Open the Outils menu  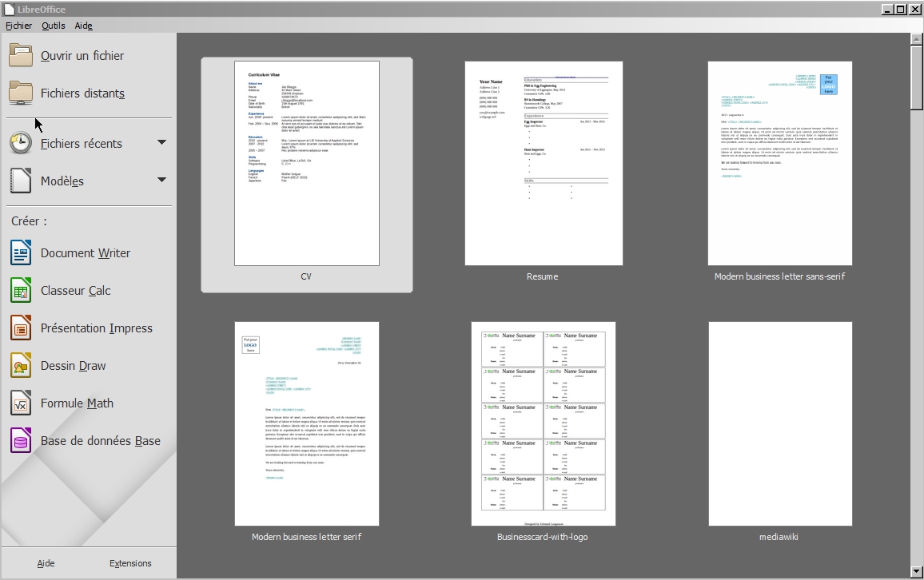pos(53,26)
